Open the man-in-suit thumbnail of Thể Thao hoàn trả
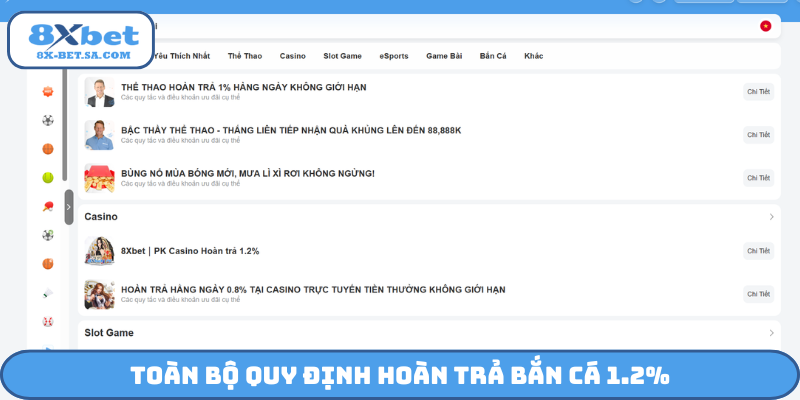 [99, 92]
